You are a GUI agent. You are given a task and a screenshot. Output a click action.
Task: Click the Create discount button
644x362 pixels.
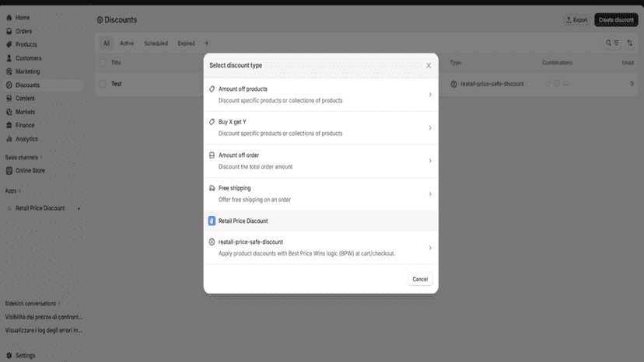616,19
